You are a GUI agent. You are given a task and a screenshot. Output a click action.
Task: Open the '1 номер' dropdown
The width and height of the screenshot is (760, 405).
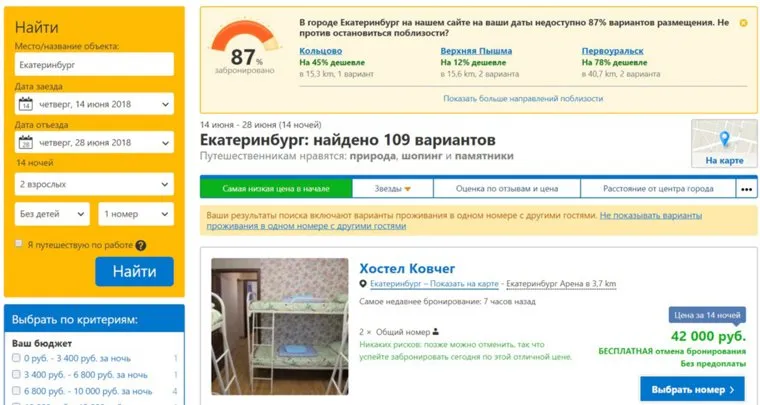click(136, 214)
